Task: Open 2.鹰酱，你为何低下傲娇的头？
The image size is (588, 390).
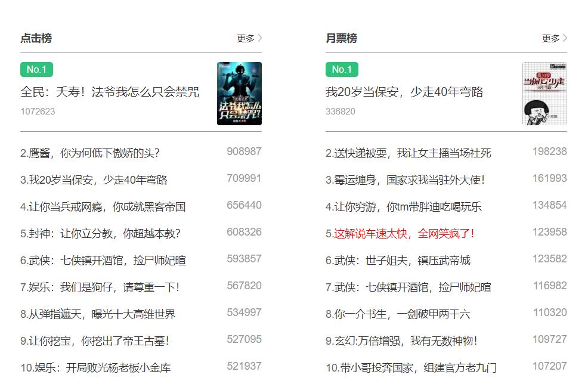Action: 90,153
